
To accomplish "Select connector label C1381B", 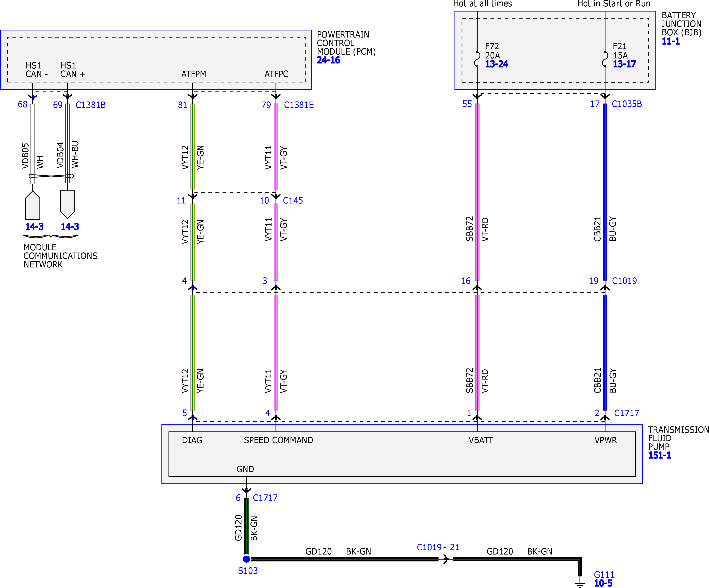I will click(x=90, y=105).
